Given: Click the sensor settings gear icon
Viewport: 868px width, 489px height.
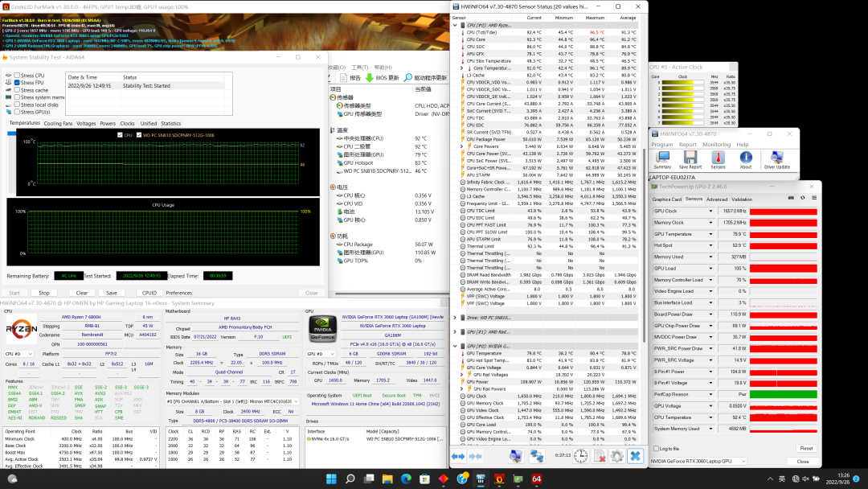Looking at the screenshot, I should coord(616,456).
